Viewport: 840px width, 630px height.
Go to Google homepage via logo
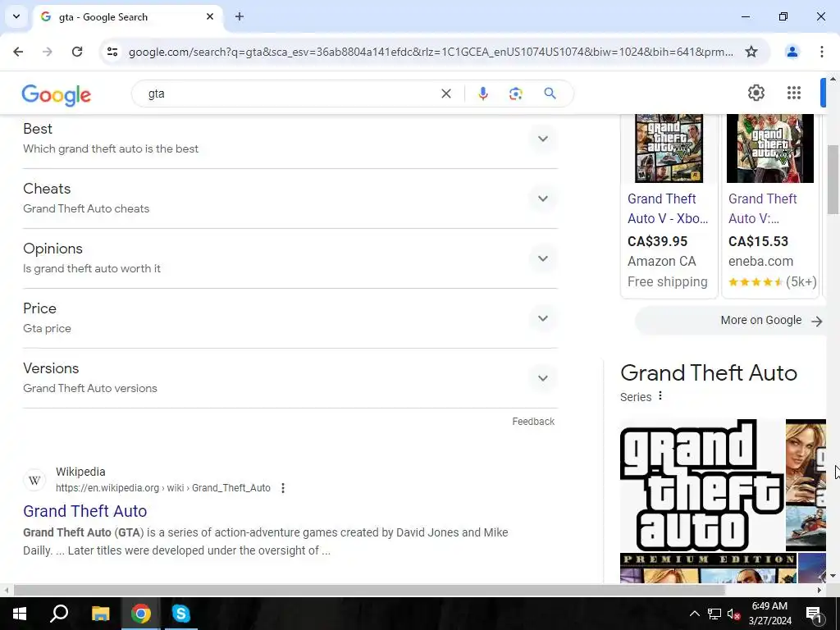pyautogui.click(x=57, y=95)
